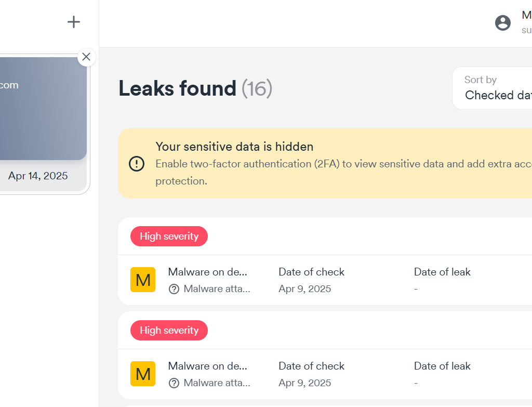Open the user account profile icon
This screenshot has height=407, width=532.
pos(502,23)
